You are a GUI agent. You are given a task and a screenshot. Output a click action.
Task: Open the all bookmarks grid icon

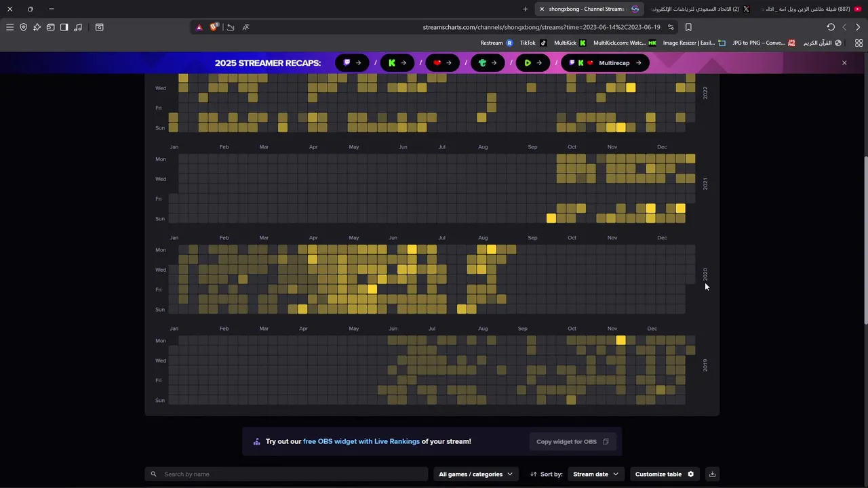coord(859,43)
